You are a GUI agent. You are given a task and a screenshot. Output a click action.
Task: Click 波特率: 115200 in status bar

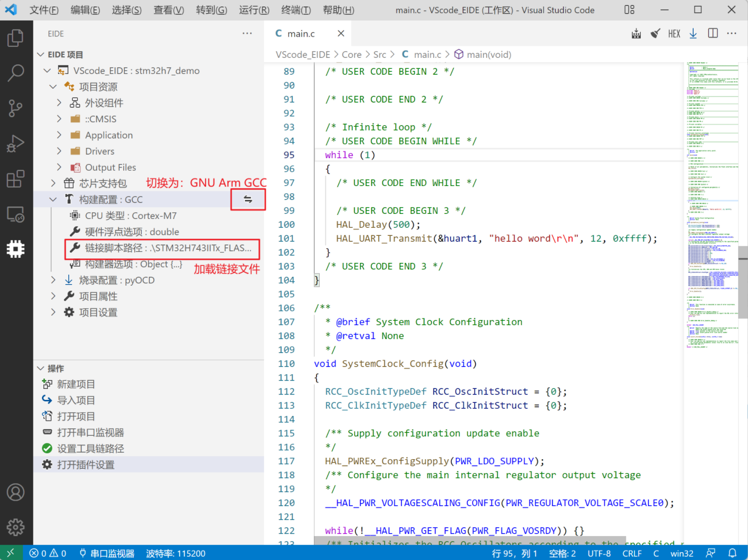(x=176, y=553)
